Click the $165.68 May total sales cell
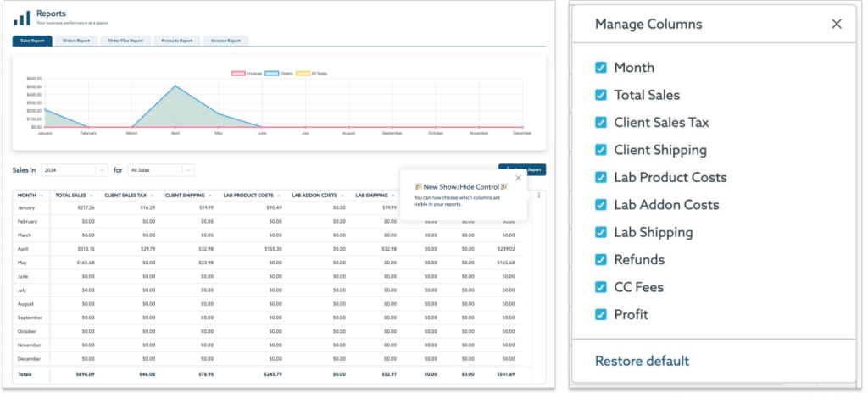The height and width of the screenshot is (409, 868). click(86, 263)
